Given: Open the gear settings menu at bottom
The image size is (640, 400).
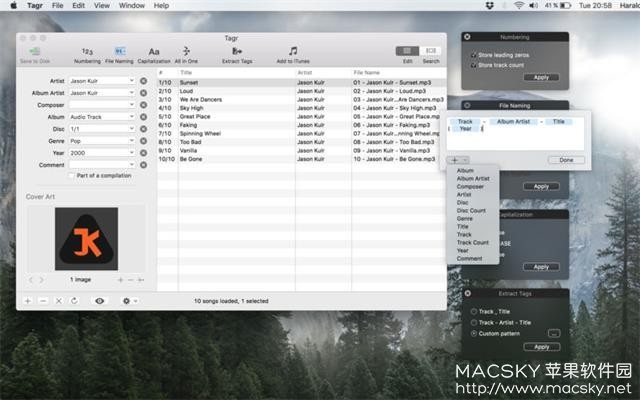Looking at the screenshot, I should point(129,301).
